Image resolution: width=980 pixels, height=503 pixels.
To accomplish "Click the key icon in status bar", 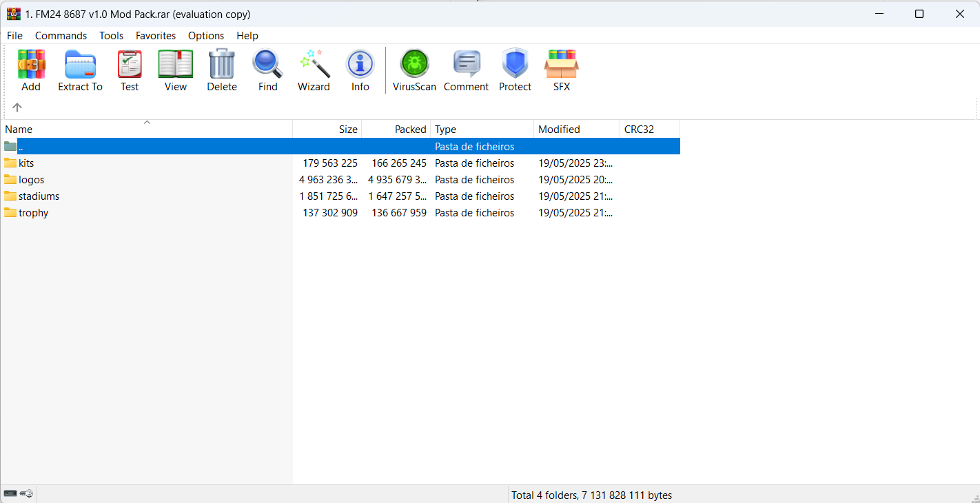I will coord(26,494).
